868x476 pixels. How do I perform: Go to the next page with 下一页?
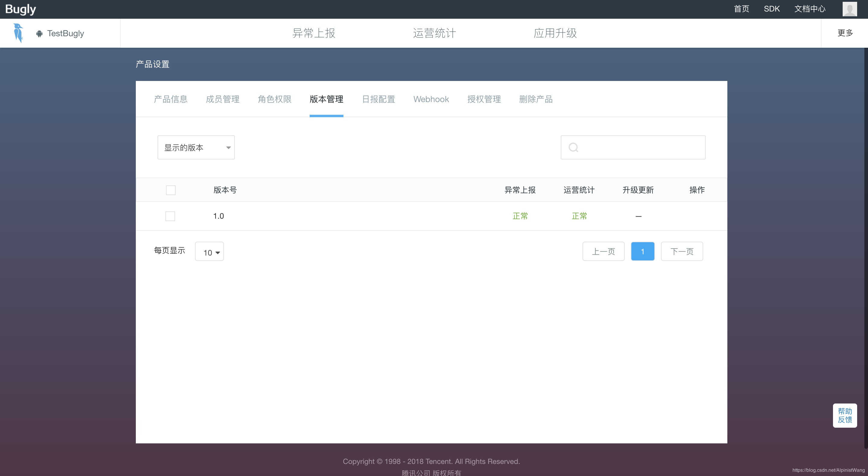[x=682, y=251]
